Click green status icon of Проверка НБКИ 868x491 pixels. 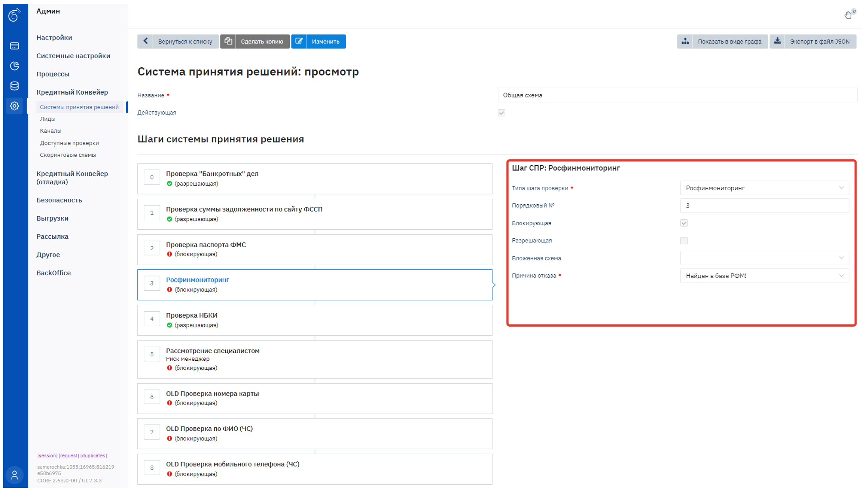pyautogui.click(x=169, y=325)
